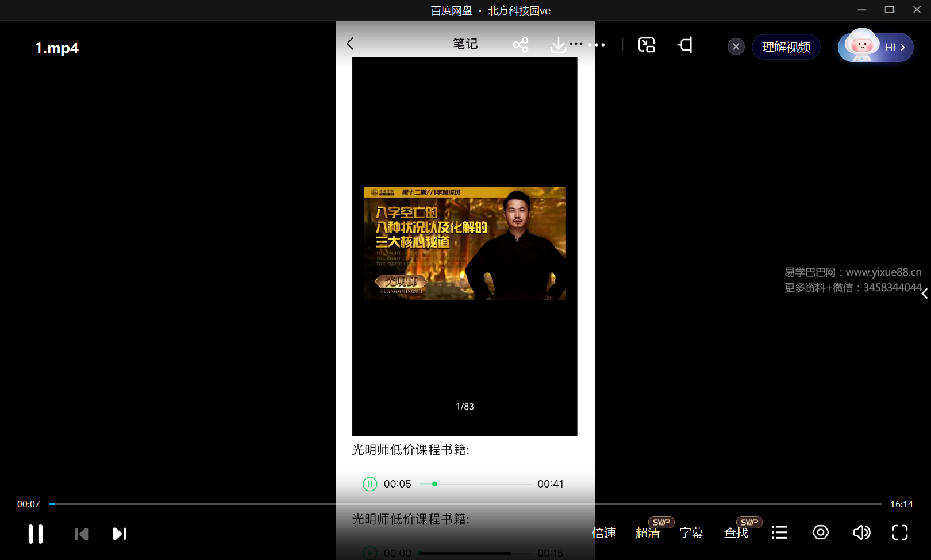The height and width of the screenshot is (560, 931).
Task: Open the 超清 quality selector
Action: coord(648,533)
